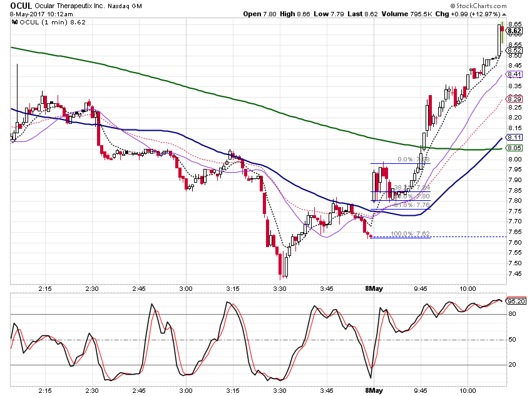Viewport: 532px width, 396px height.
Task: Click the copyright symbol before StockCharts.com
Action: tap(453, 6)
